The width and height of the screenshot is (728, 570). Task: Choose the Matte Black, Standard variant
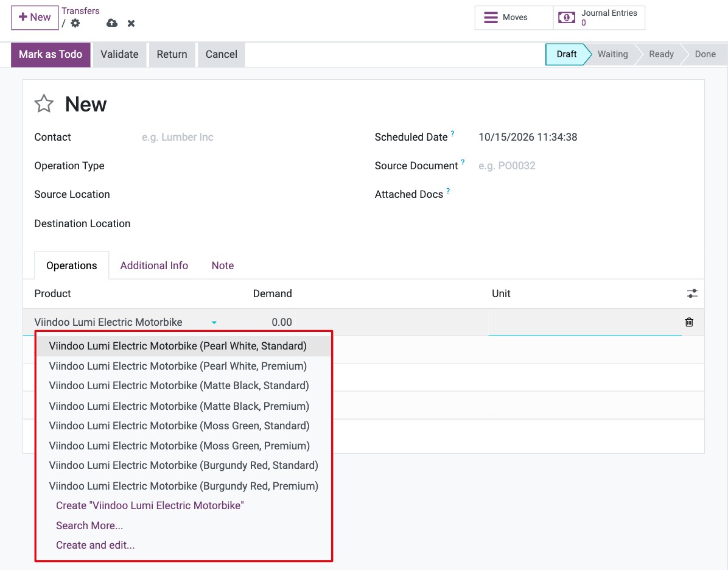point(184,385)
